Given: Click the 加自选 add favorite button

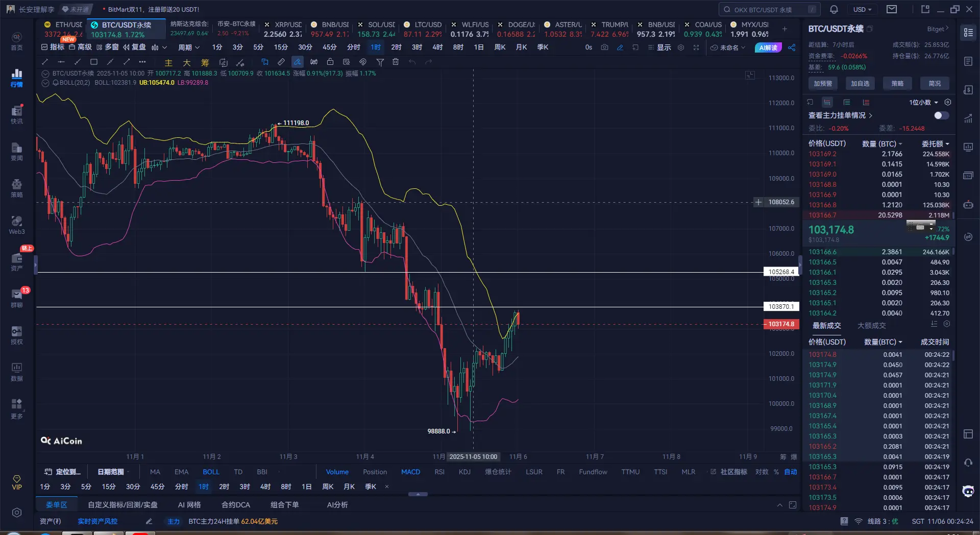Looking at the screenshot, I should 860,84.
